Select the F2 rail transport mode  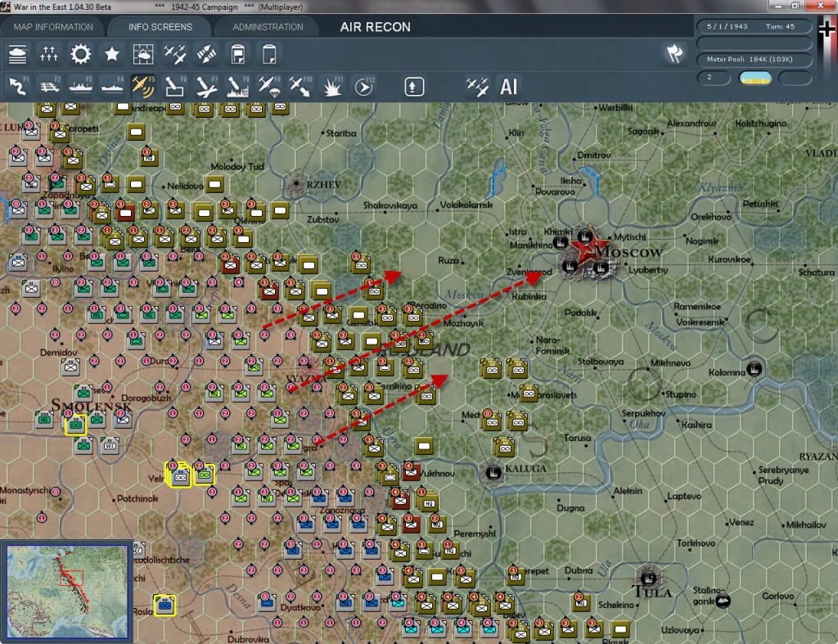pyautogui.click(x=49, y=87)
